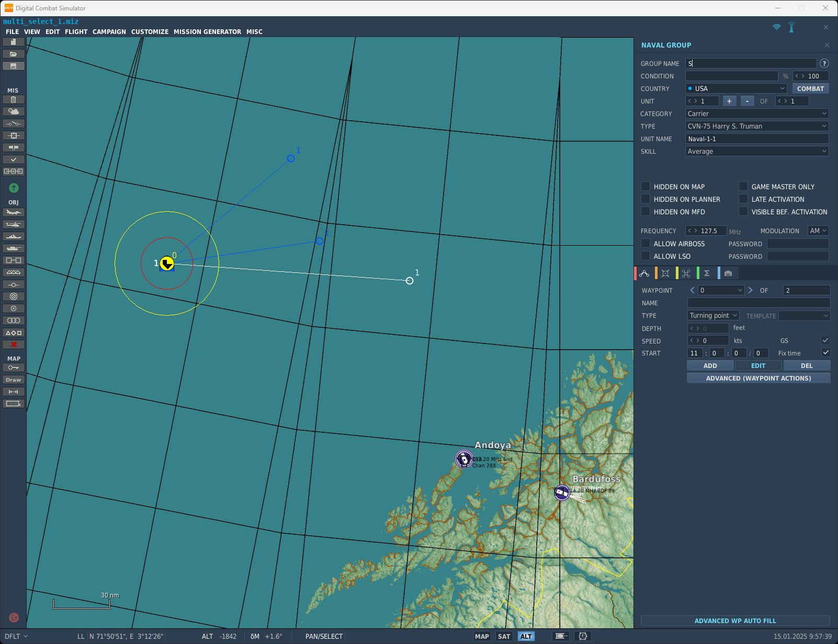Screen dimensions: 838x644
Task: Open the MISC menu
Action: coord(255,32)
